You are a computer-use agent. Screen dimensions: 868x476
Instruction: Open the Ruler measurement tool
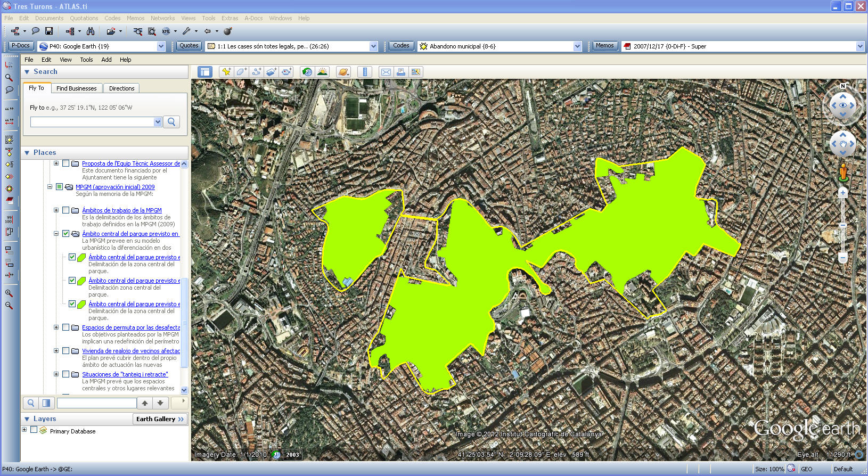365,72
